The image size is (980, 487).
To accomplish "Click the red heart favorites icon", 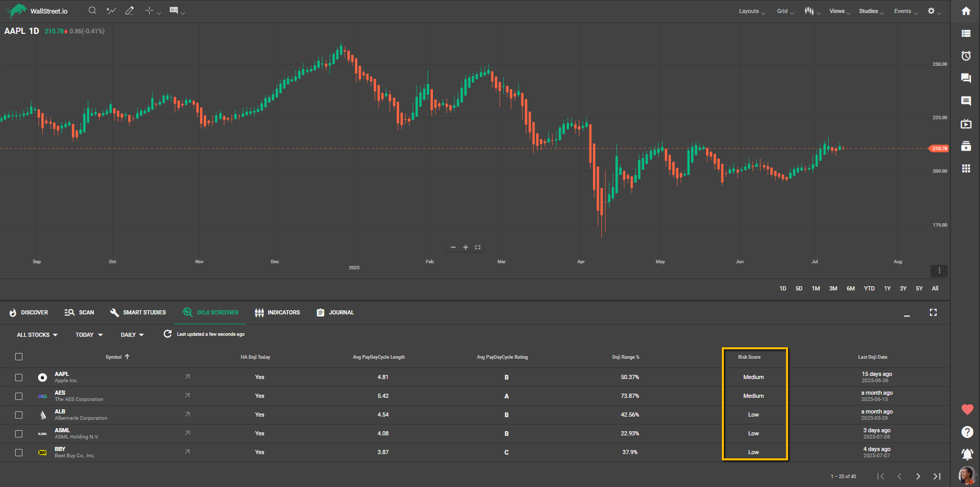I will pos(967,409).
